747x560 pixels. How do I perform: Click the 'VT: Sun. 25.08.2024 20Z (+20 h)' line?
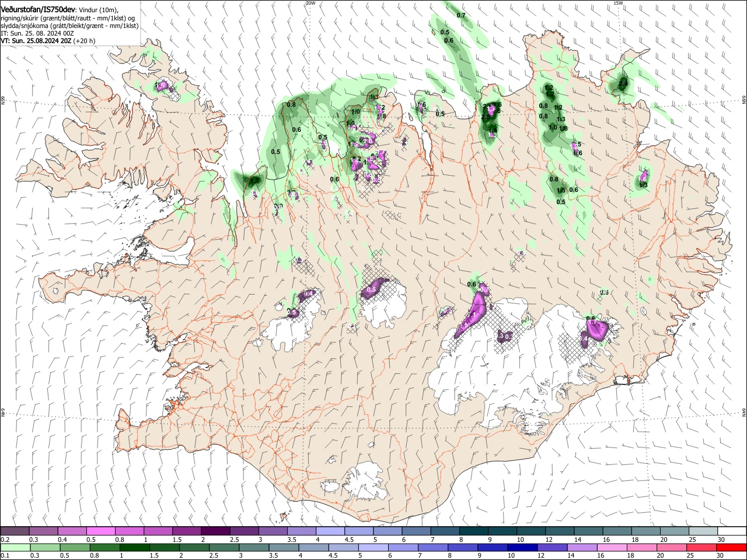pos(48,41)
